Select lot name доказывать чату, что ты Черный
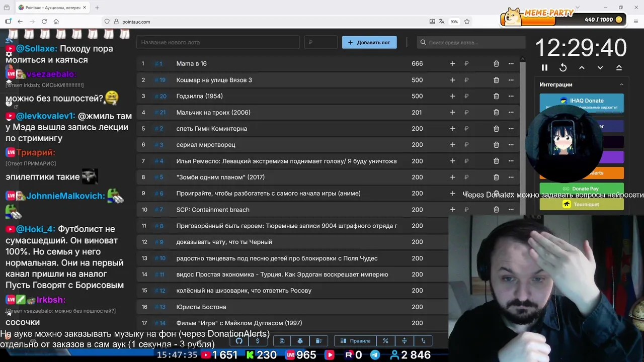Screen dimensions: 644x362 coord(224,242)
